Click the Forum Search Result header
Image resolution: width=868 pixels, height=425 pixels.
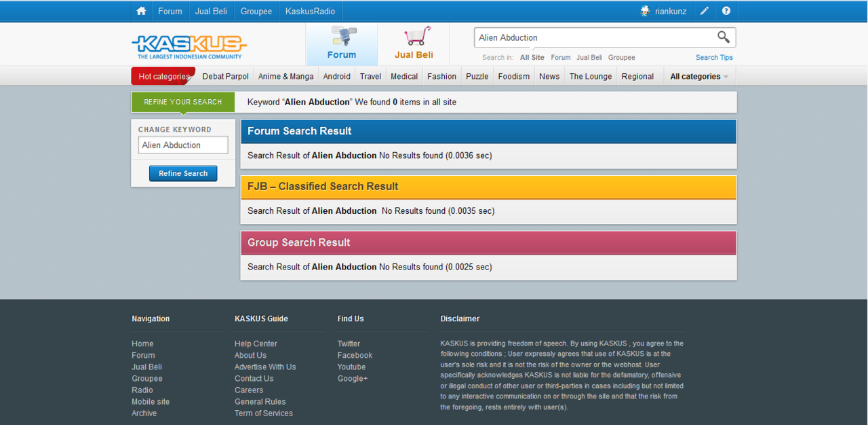pyautogui.click(x=488, y=131)
